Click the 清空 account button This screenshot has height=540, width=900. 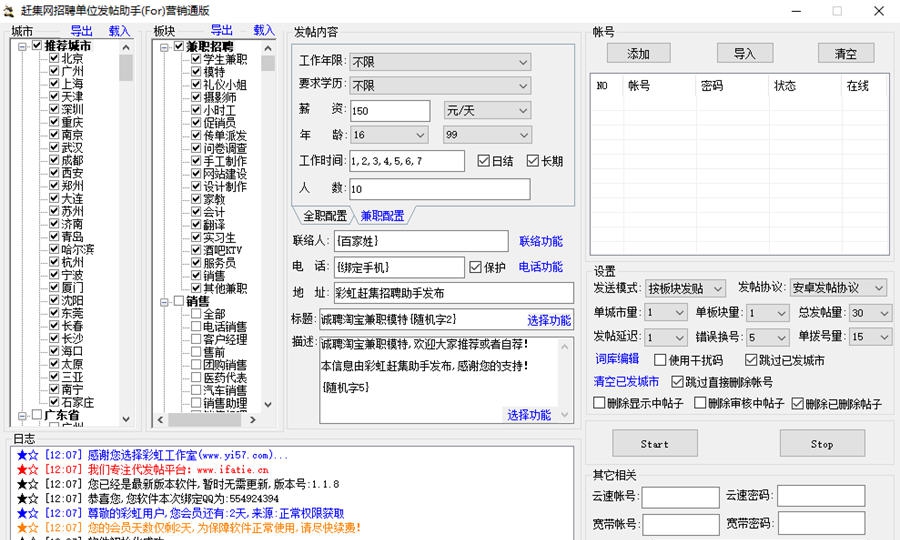[845, 53]
